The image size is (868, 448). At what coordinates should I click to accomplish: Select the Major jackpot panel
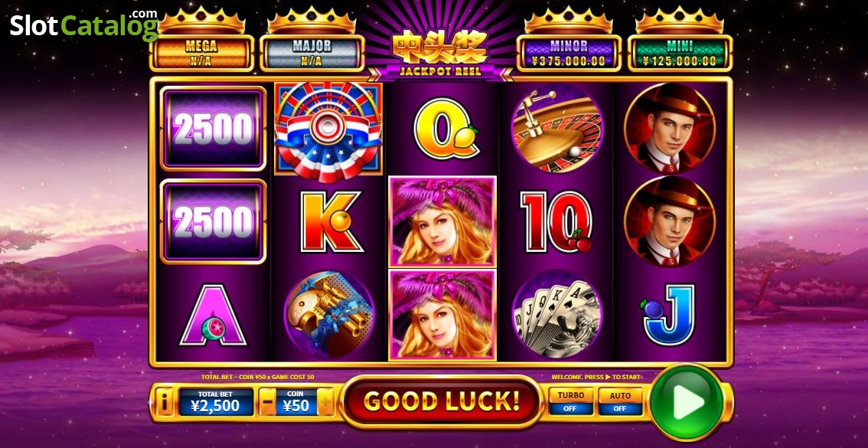click(312, 53)
